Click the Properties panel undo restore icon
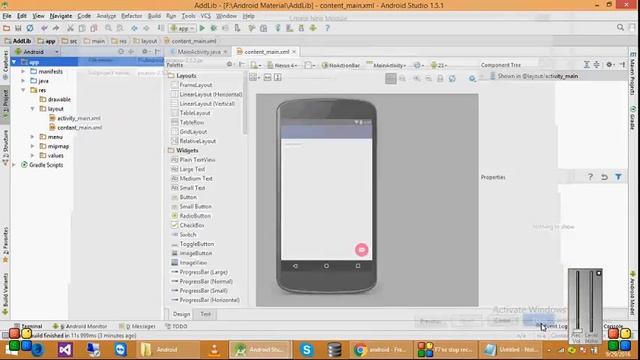The width and height of the screenshot is (640, 360). 604,177
